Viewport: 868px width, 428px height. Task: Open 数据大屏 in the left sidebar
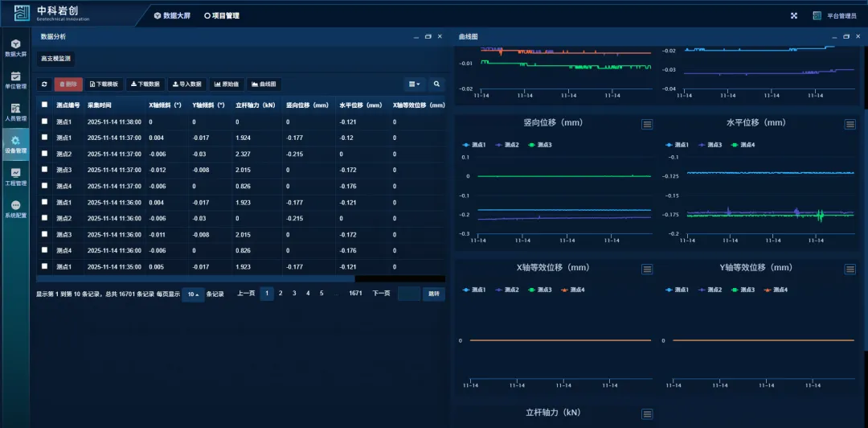tap(15, 47)
